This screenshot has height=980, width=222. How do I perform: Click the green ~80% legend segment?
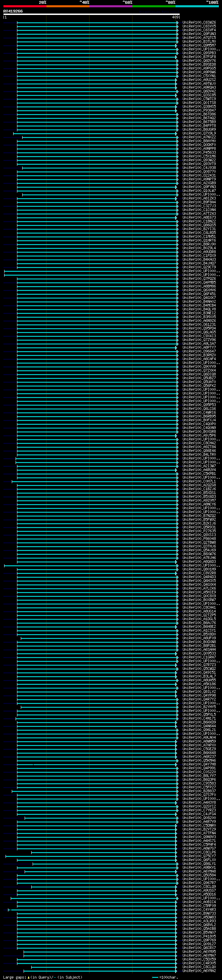154,6
